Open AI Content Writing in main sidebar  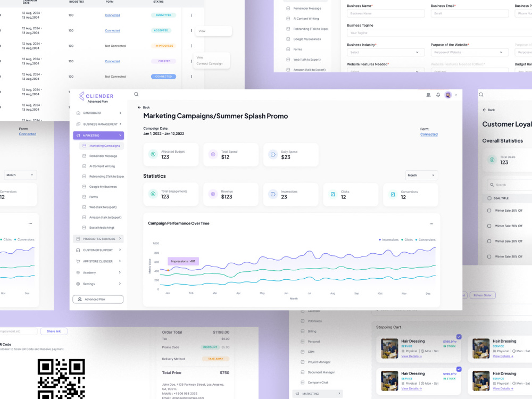click(102, 166)
